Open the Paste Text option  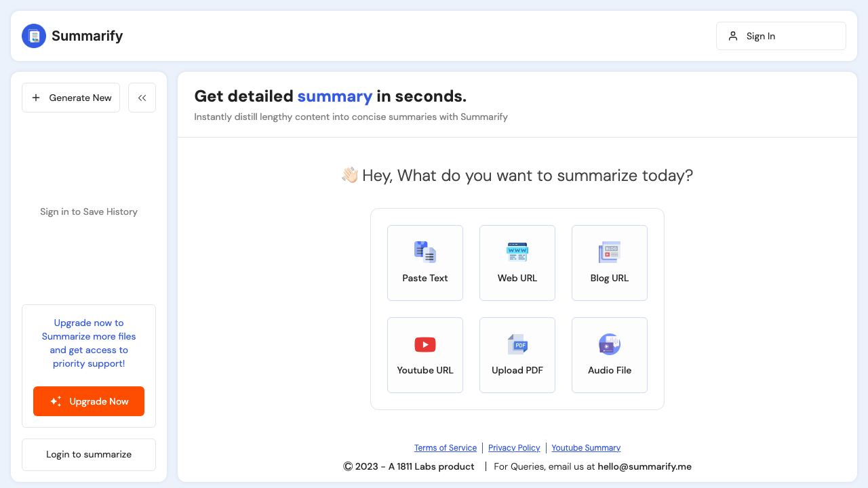[x=425, y=263]
